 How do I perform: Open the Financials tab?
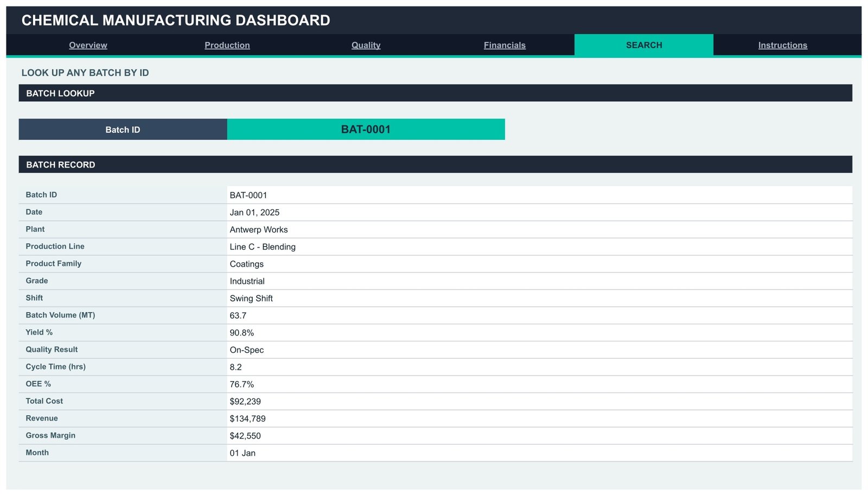coord(505,45)
